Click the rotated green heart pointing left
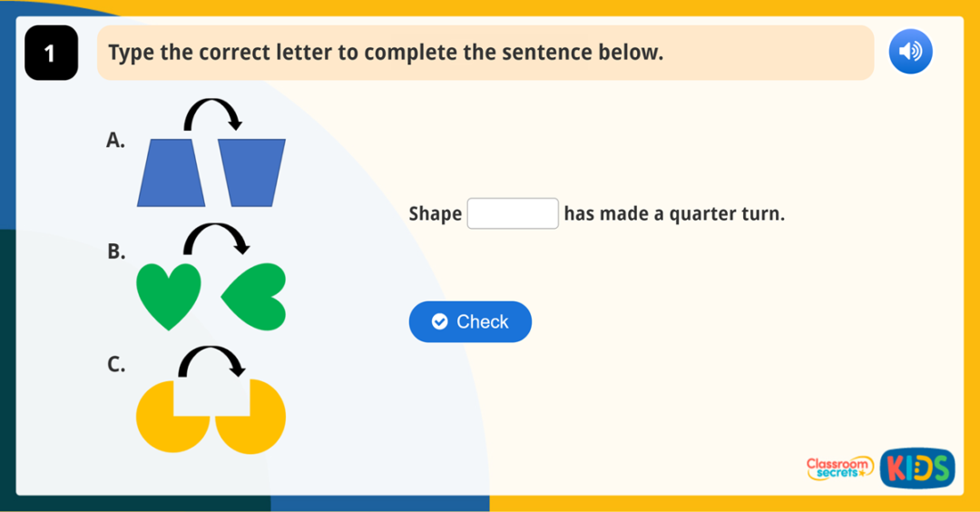The image size is (980, 512). coord(256,296)
